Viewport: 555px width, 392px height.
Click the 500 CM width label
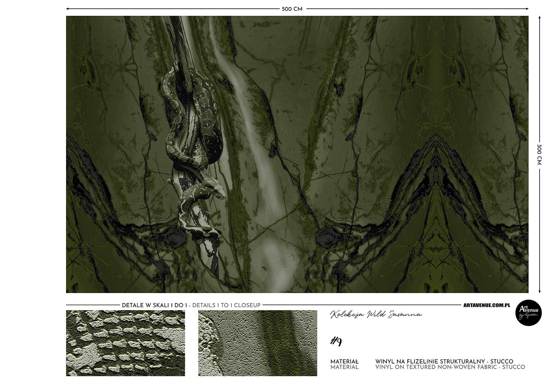pyautogui.click(x=292, y=9)
